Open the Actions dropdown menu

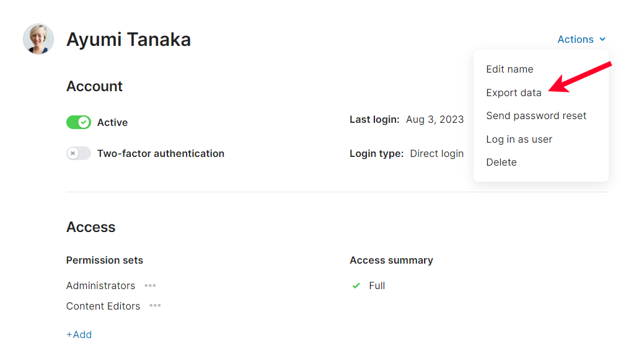[581, 39]
